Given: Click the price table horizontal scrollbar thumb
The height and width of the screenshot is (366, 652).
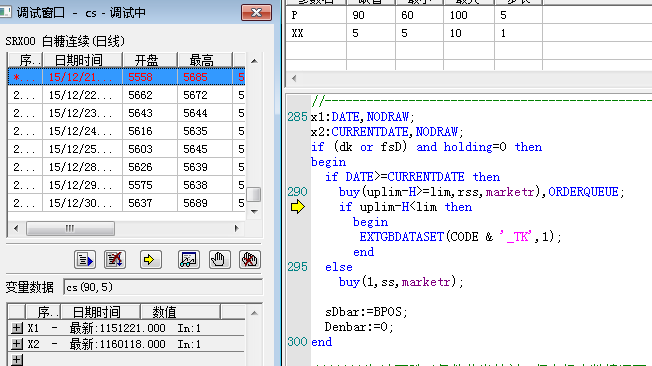Looking at the screenshot, I should tap(70, 228).
